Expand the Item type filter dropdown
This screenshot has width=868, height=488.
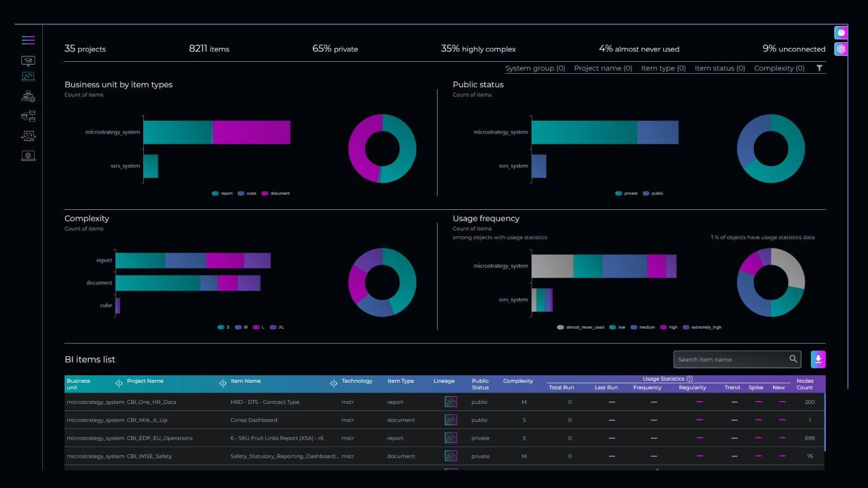(x=663, y=68)
